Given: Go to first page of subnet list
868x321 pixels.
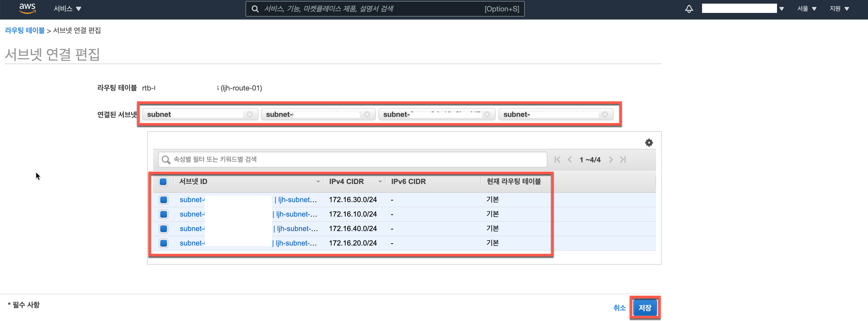Looking at the screenshot, I should point(557,159).
